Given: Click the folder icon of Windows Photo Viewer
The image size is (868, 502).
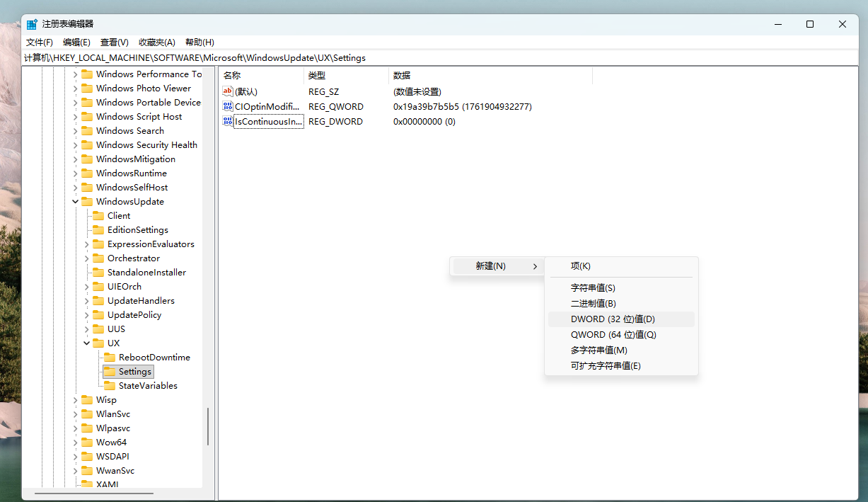Looking at the screenshot, I should coord(87,89).
